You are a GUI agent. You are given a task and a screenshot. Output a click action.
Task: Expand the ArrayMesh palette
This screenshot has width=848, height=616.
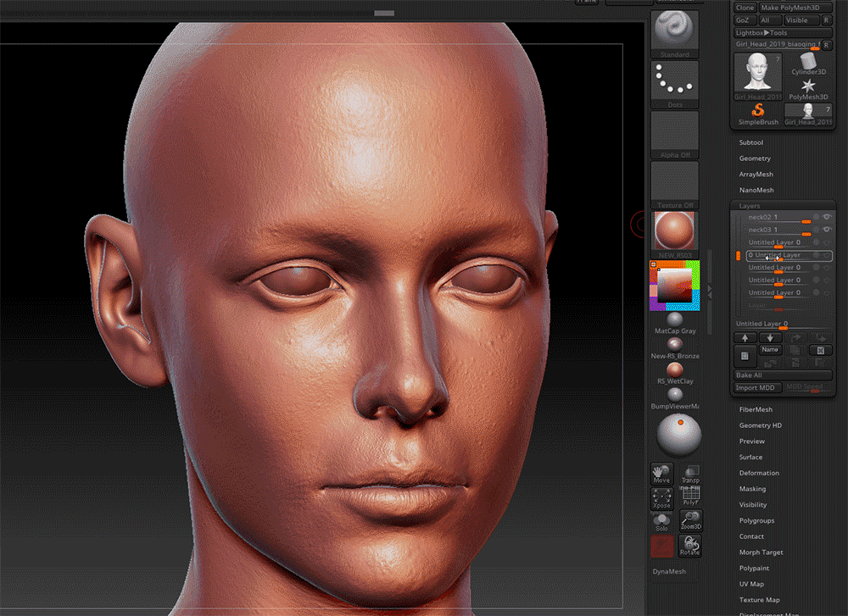pyautogui.click(x=756, y=174)
